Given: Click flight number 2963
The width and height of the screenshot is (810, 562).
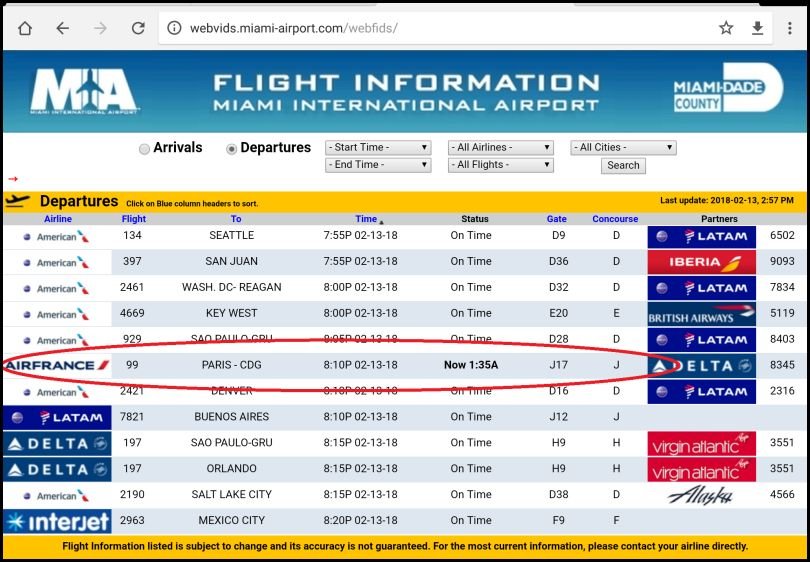Looking at the screenshot, I should pyautogui.click(x=132, y=520).
